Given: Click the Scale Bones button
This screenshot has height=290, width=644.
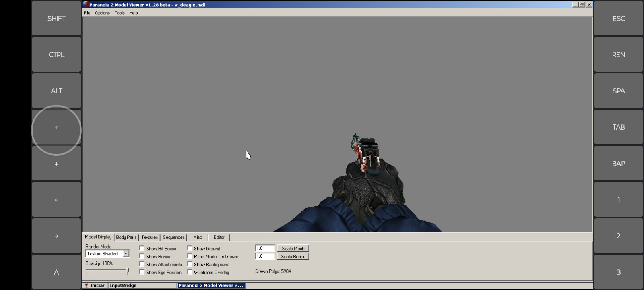Looking at the screenshot, I should coord(293,257).
